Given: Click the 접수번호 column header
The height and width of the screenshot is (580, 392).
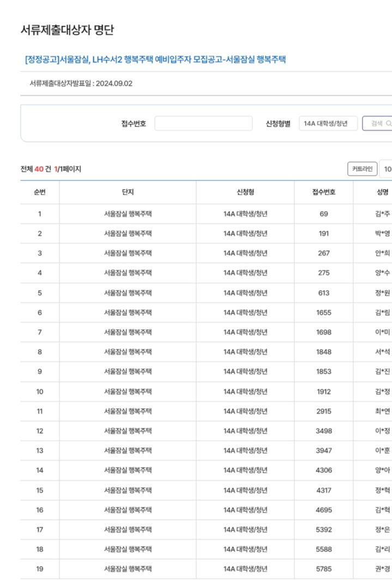Looking at the screenshot, I should (x=324, y=192).
